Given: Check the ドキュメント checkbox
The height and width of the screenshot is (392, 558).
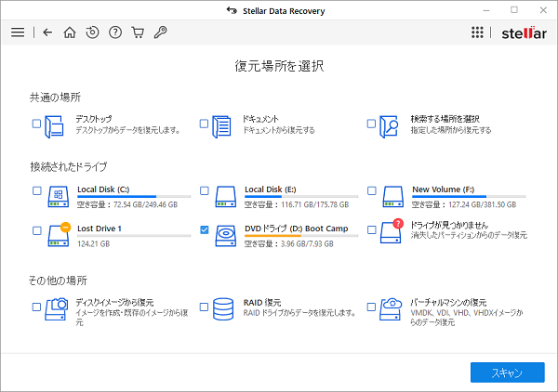Looking at the screenshot, I should pyautogui.click(x=204, y=124).
